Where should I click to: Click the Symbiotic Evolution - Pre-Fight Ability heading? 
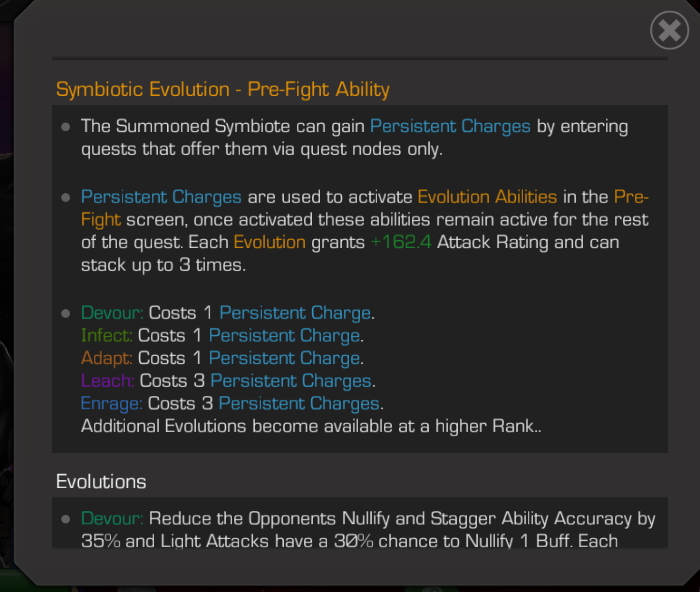223,89
